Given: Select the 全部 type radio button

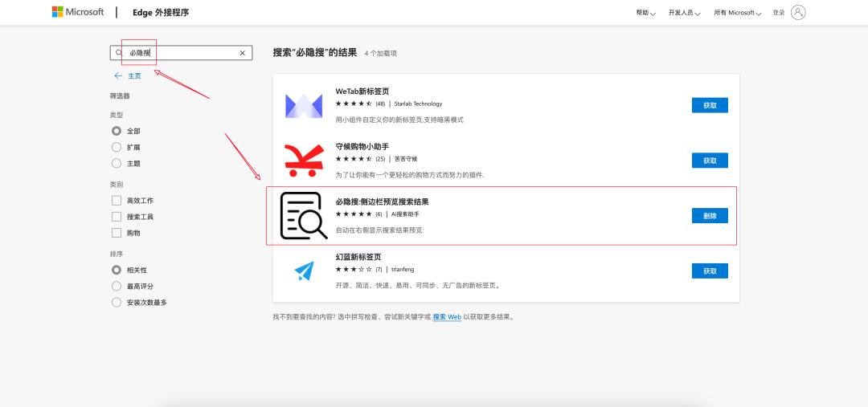Looking at the screenshot, I should click(x=117, y=131).
